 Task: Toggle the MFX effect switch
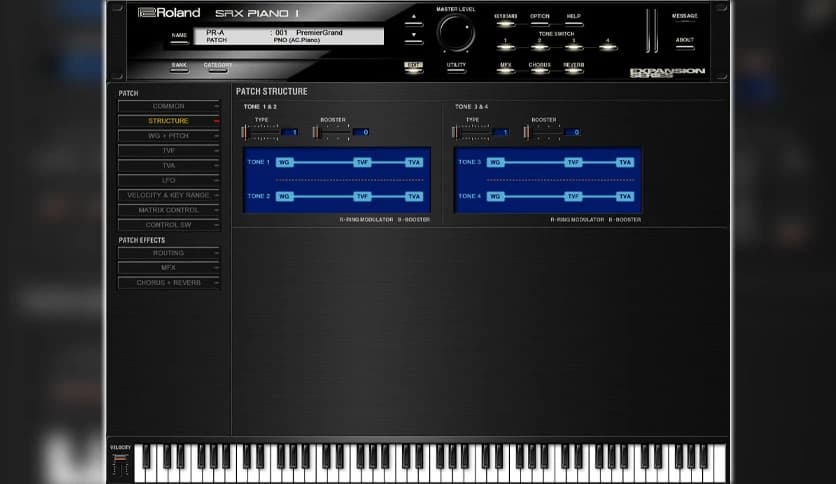coord(505,68)
